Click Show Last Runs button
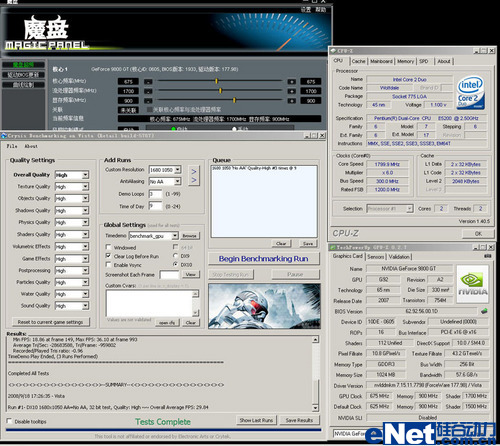 (x=256, y=420)
